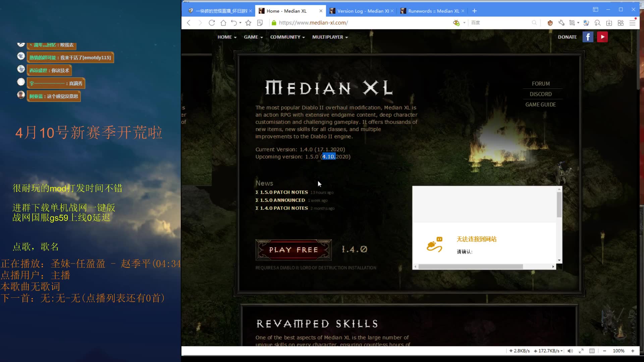Close the Version Log tab

(x=392, y=11)
